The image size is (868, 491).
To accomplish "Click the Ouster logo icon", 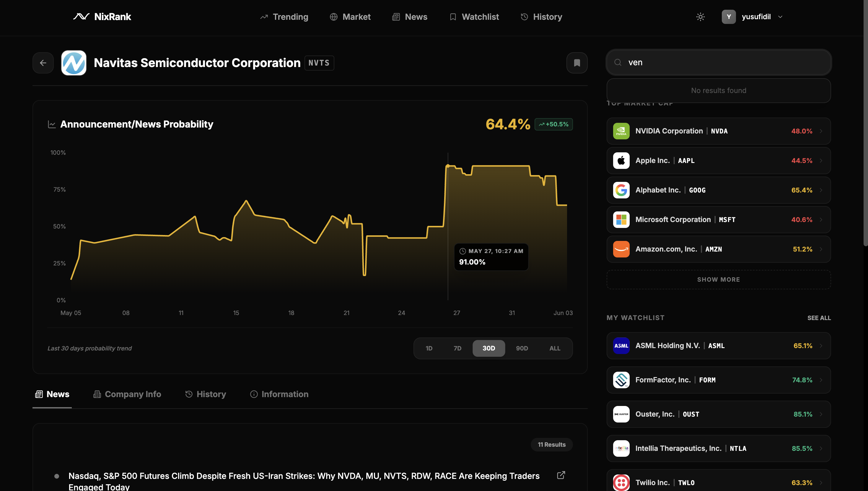I will [621, 414].
